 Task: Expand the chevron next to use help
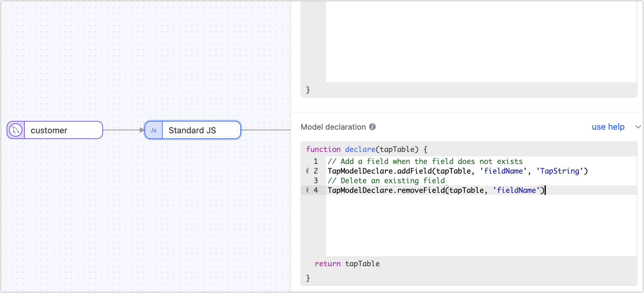tap(638, 127)
